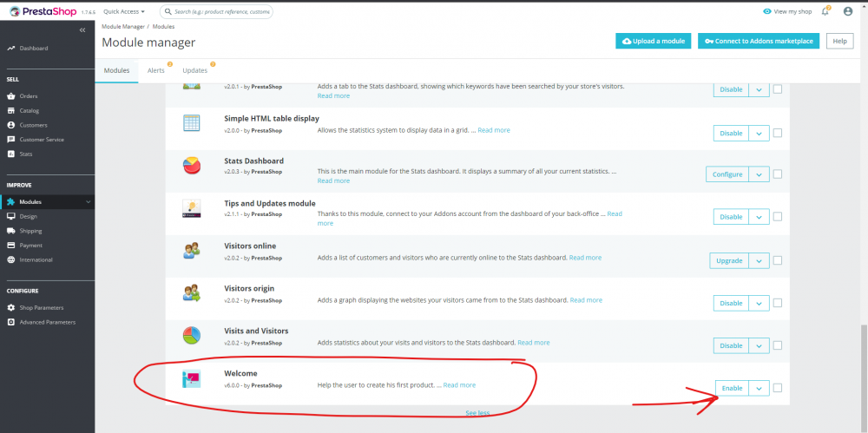868x433 pixels.
Task: Select checkbox for Visits and Visitors module
Action: tap(778, 345)
